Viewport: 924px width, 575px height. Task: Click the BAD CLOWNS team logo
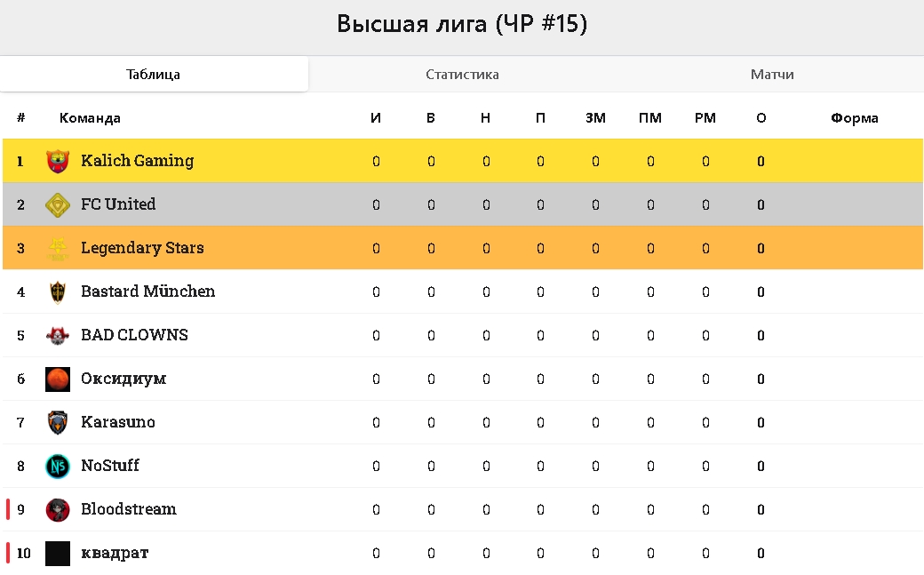pyautogui.click(x=58, y=335)
